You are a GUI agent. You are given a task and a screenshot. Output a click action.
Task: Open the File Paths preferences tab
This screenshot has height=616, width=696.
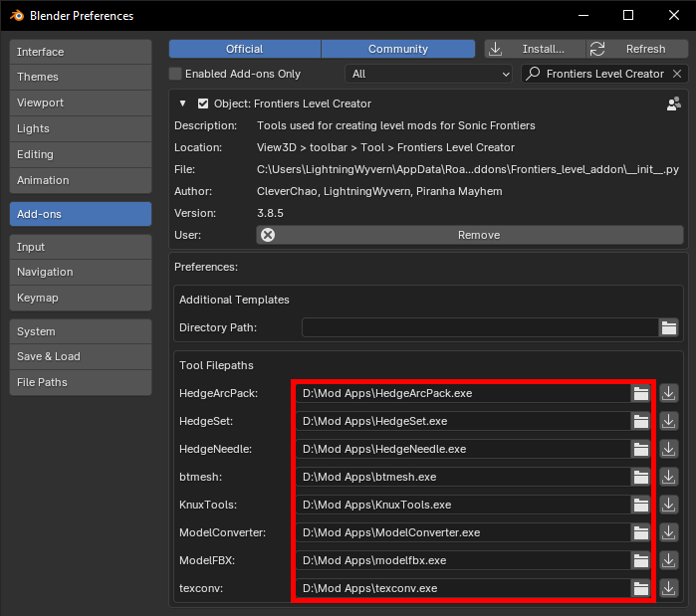coord(81,383)
